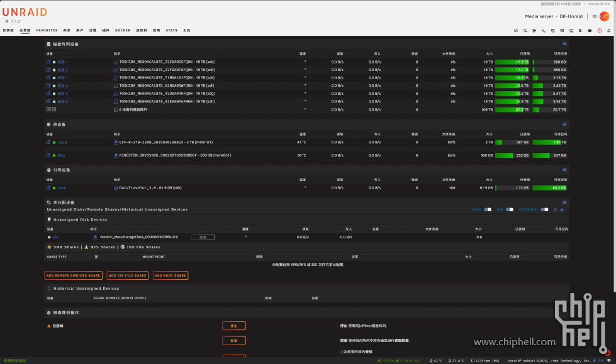Click ADD ISO FILE SHARE button

pyautogui.click(x=127, y=275)
